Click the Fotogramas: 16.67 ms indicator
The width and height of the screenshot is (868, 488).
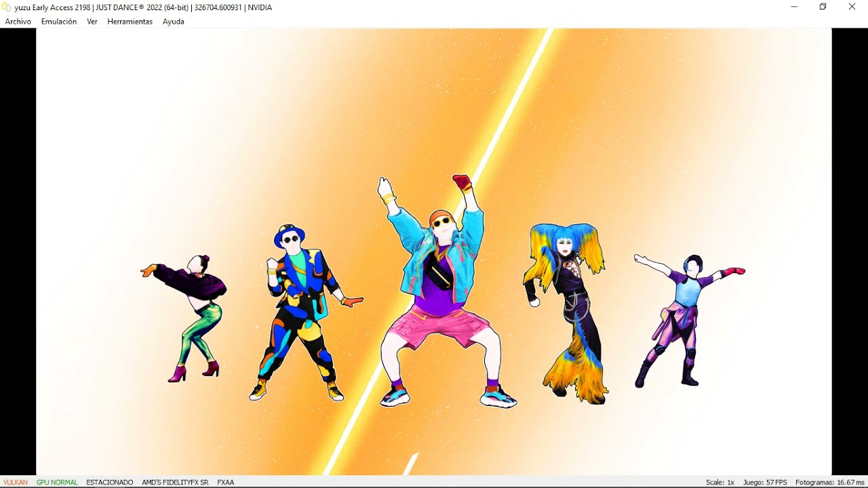(830, 483)
